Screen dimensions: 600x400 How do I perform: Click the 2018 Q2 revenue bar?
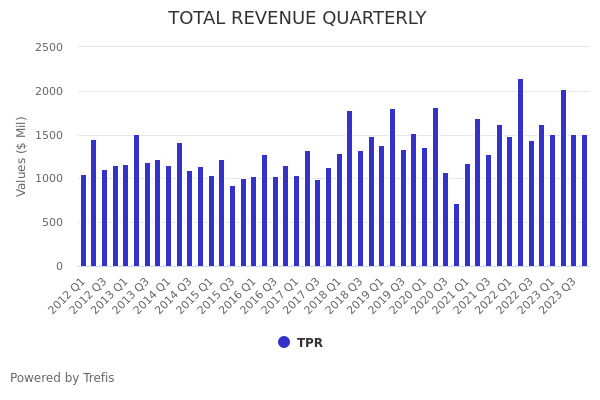(x=350, y=188)
